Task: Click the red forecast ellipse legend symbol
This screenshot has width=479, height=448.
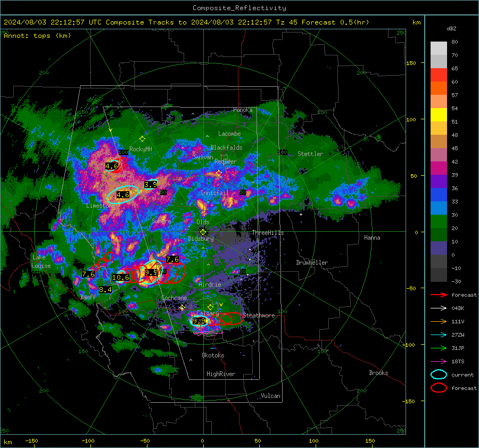Action: pos(439,388)
